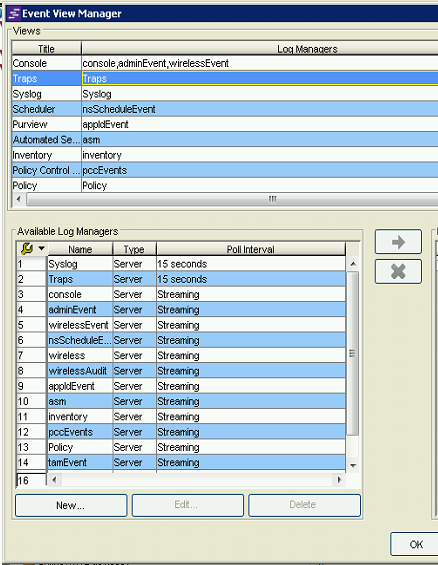This screenshot has height=565, width=438.
Task: Select the Scheduler view row
Action: 225,109
